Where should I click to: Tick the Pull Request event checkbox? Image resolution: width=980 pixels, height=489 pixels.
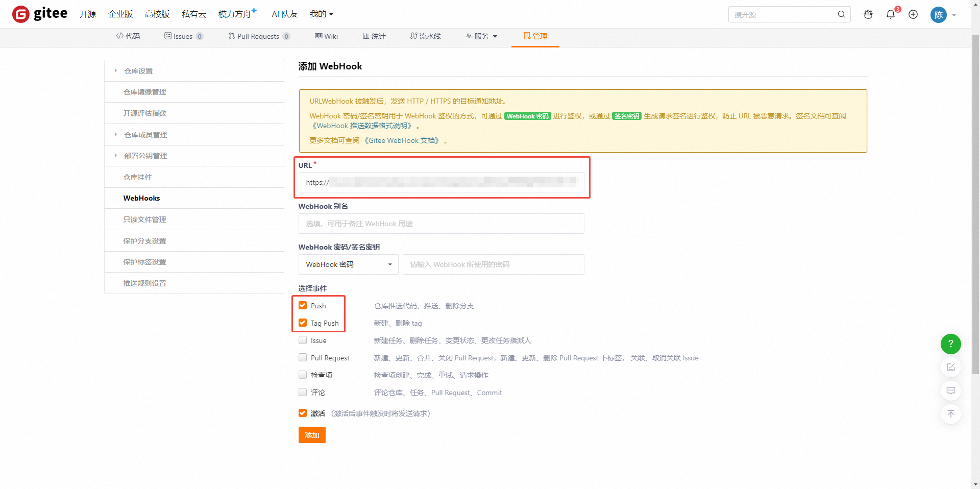[x=303, y=357]
